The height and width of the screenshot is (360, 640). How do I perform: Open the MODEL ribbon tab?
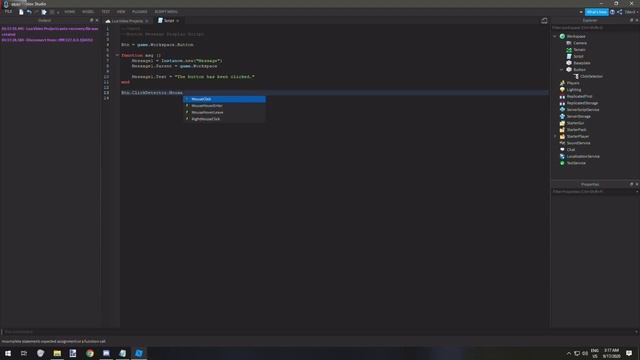[88, 12]
